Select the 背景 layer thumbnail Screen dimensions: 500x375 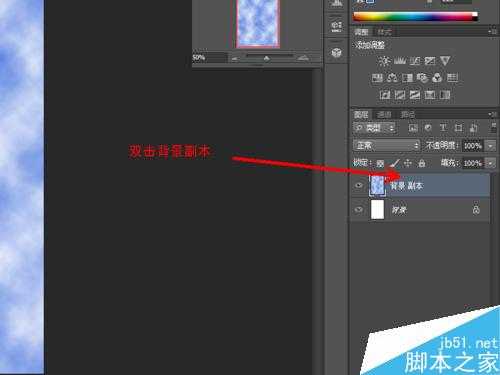(x=377, y=210)
